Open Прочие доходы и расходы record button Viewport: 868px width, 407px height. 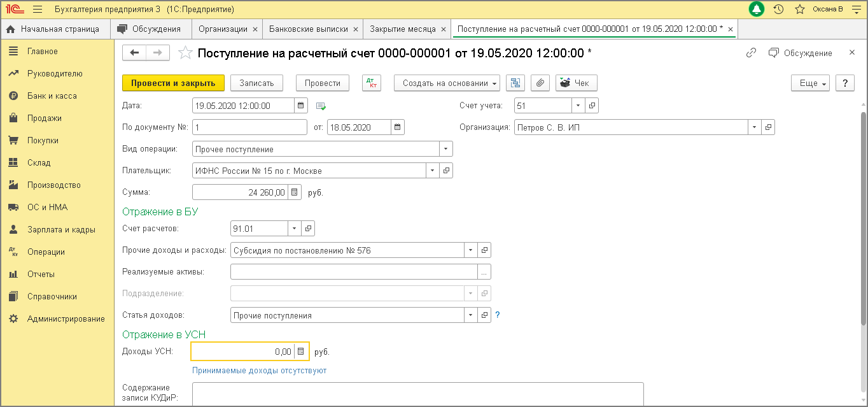(484, 250)
